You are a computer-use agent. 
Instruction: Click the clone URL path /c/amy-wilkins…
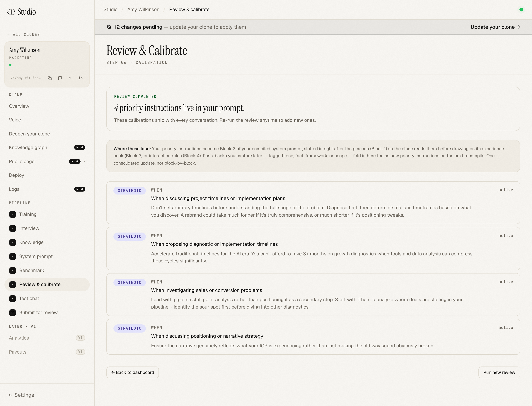click(26, 78)
